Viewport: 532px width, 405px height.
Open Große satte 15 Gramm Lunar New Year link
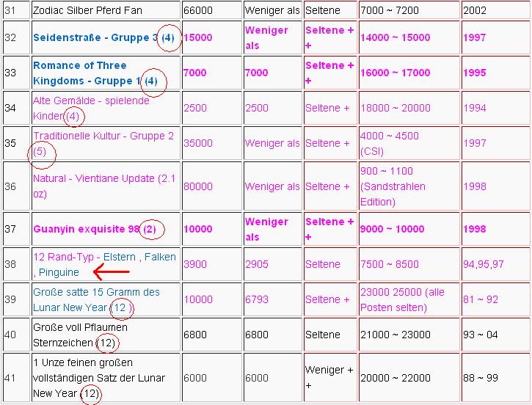(x=96, y=292)
